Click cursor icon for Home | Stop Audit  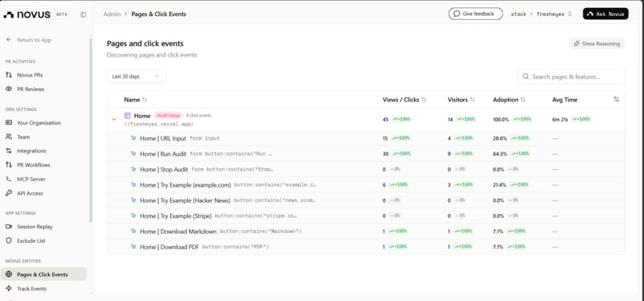pos(133,169)
